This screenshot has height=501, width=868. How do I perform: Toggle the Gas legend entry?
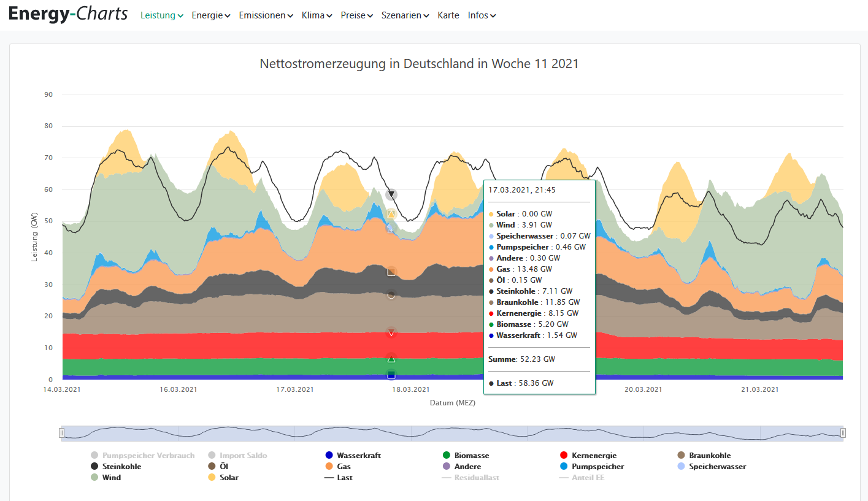(338, 467)
